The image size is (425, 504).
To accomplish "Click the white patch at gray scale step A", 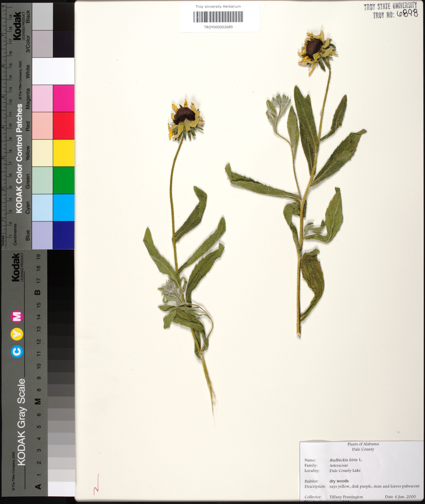I will click(x=61, y=489).
